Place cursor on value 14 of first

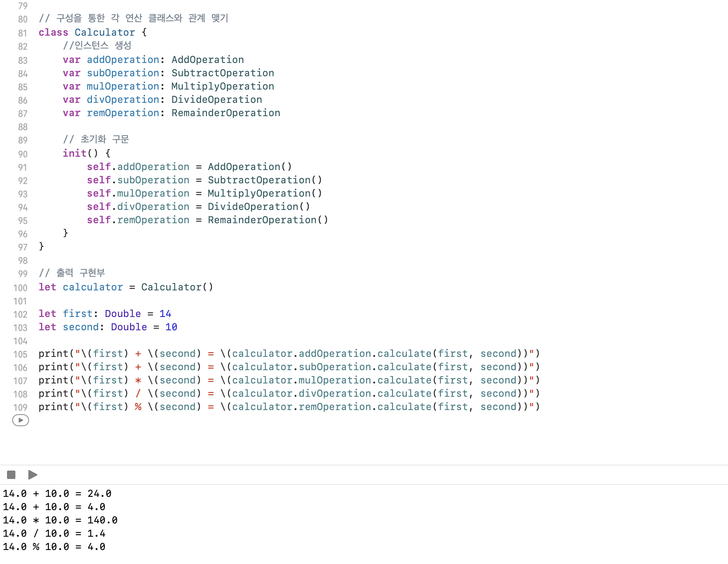tap(165, 314)
